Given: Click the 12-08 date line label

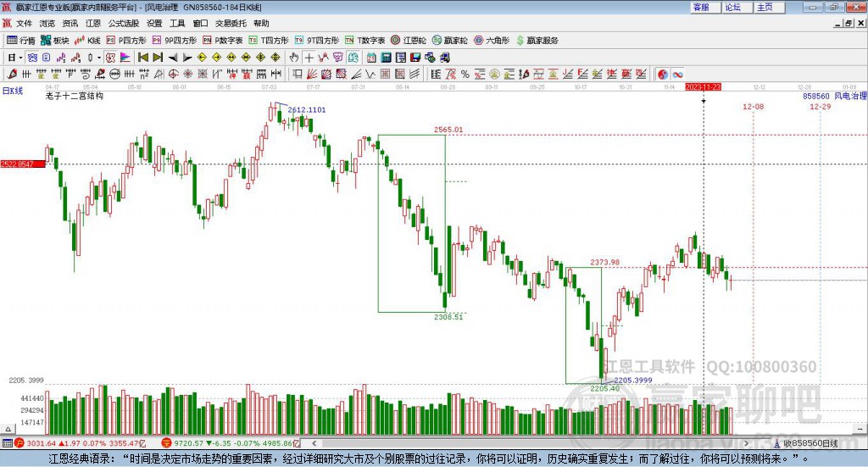Looking at the screenshot, I should click(x=753, y=106).
